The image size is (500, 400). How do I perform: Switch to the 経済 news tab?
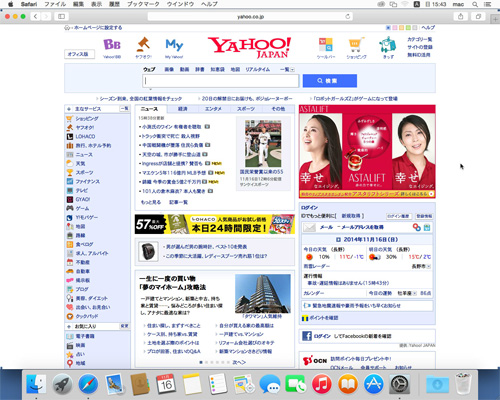point(183,109)
